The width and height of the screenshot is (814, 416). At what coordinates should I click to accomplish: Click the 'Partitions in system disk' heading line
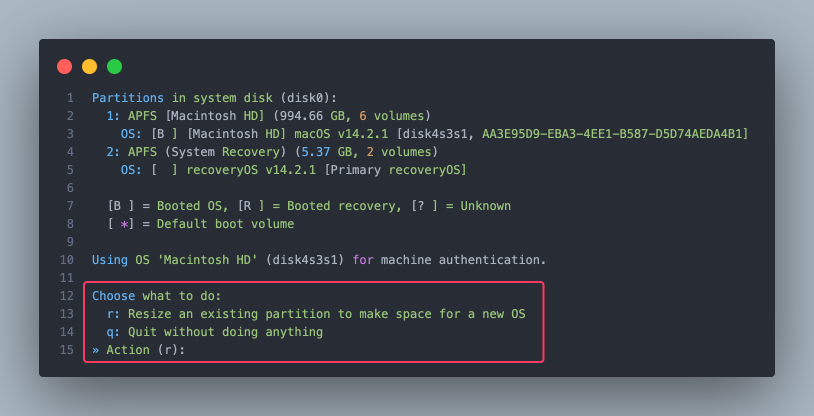215,98
